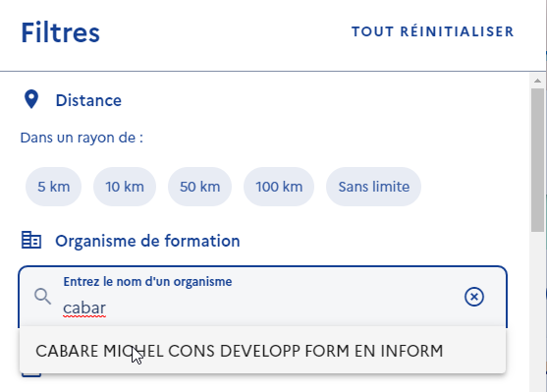Select the 5 km radius chip
Screen dimensions: 547x392
pyautogui.click(x=53, y=187)
